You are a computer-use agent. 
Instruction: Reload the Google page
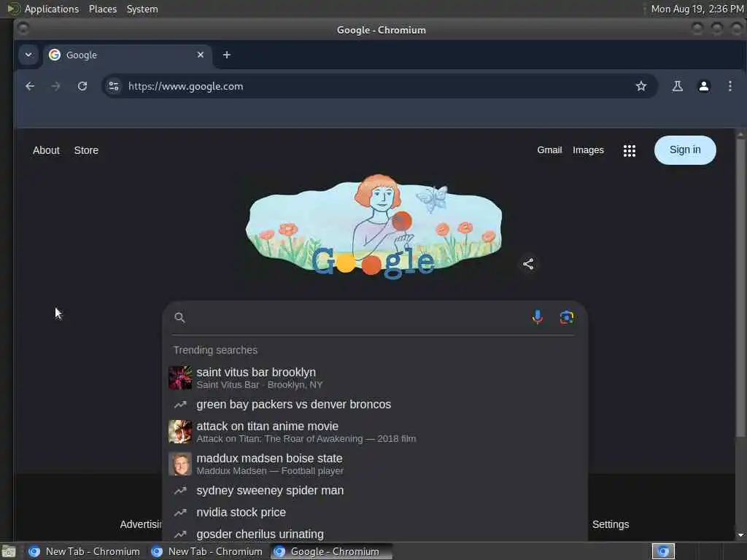click(x=82, y=86)
